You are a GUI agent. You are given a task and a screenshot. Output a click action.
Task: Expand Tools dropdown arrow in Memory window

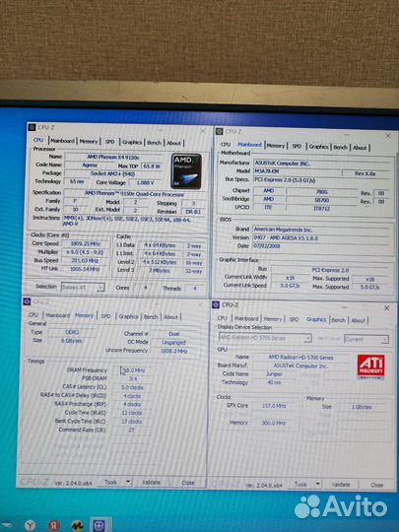tap(128, 482)
